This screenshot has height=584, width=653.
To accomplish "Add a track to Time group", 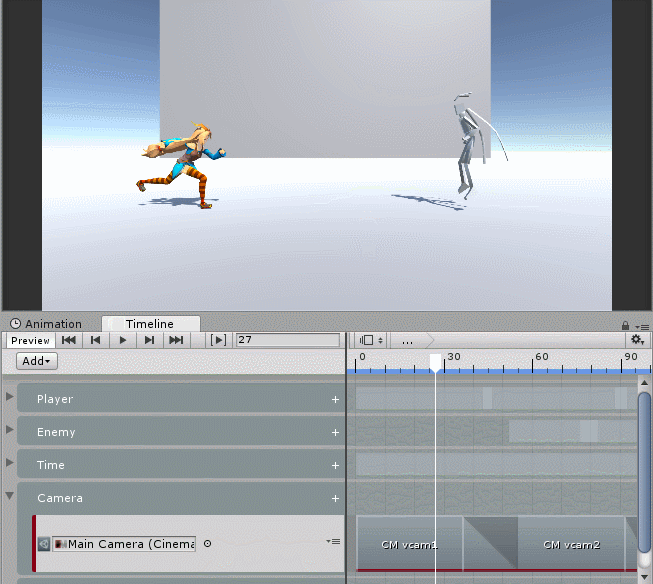I will [x=335, y=465].
